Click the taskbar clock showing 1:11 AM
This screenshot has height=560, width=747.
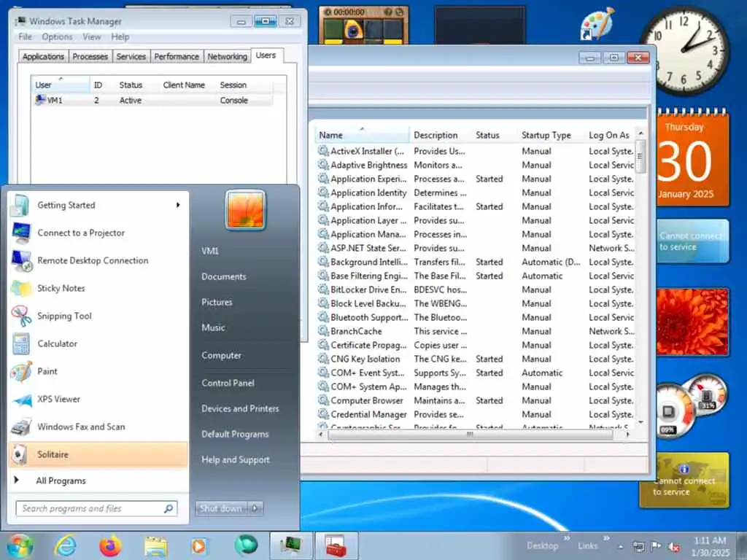coord(710,546)
